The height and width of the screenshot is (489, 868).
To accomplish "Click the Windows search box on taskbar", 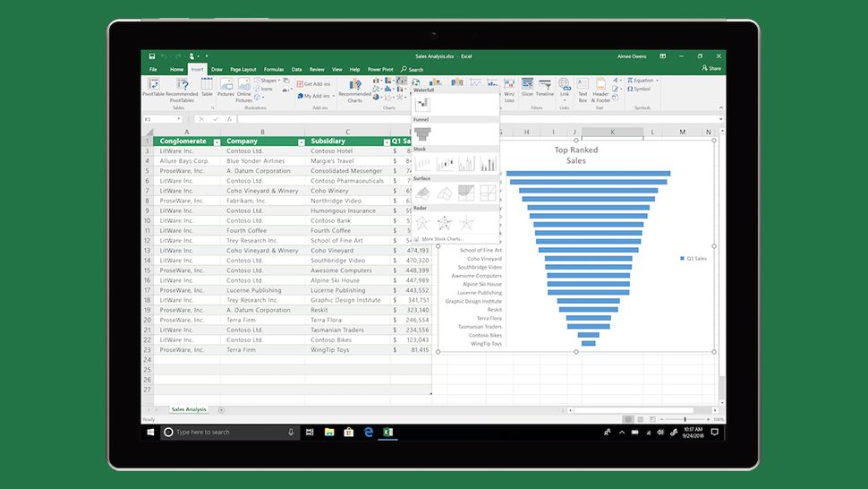I will pyautogui.click(x=230, y=432).
